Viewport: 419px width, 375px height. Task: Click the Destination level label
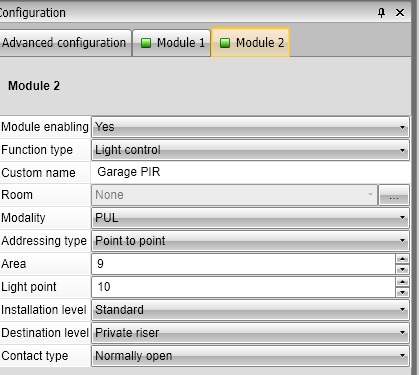[x=45, y=333]
